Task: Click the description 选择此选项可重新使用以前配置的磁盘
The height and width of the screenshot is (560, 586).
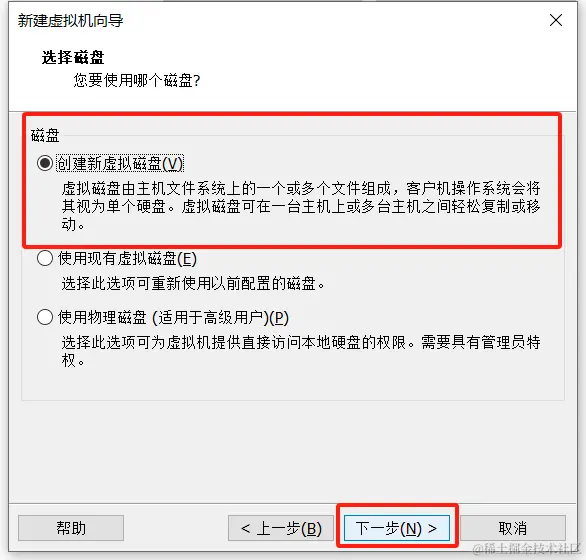Action: (x=193, y=284)
